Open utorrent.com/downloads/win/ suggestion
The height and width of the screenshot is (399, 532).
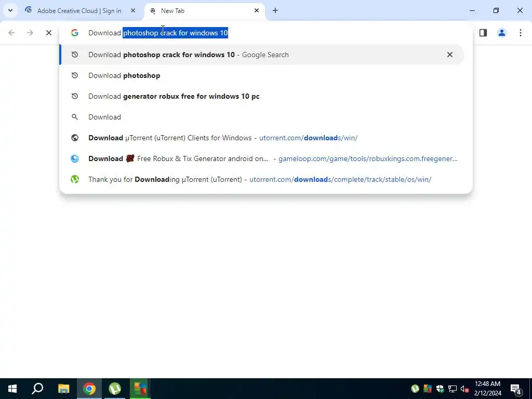(262, 138)
